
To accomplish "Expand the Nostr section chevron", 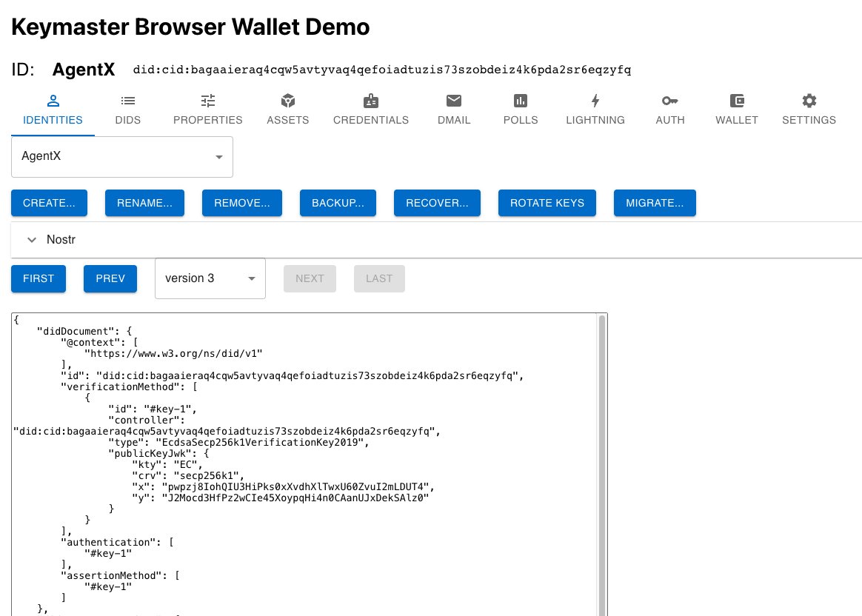I will (x=32, y=240).
